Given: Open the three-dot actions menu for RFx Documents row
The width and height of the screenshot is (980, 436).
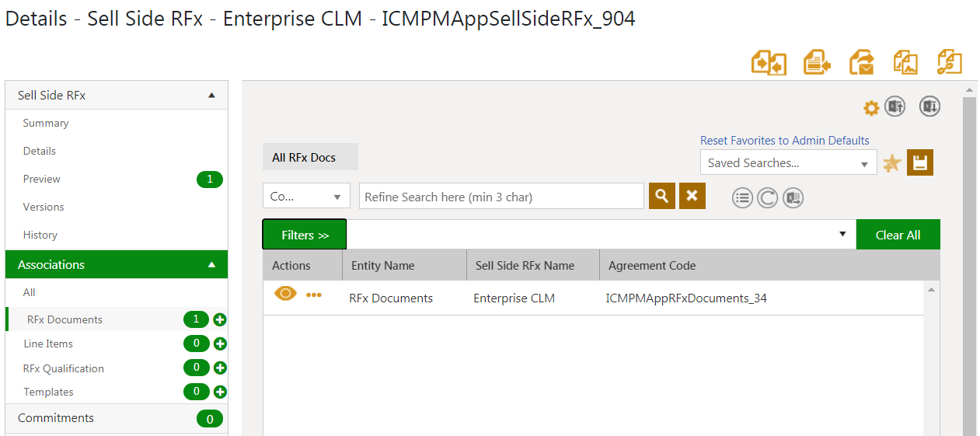Looking at the screenshot, I should coord(314,295).
